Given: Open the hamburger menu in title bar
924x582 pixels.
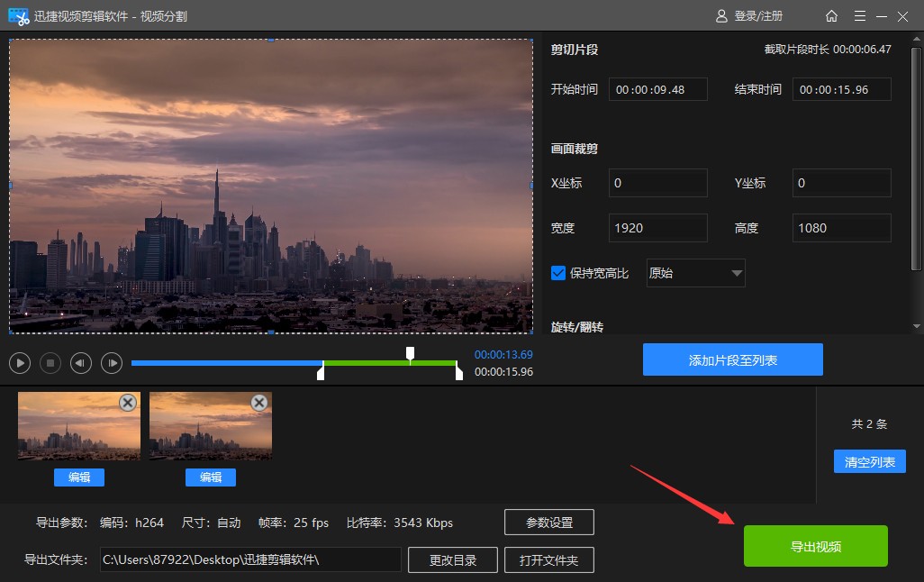Looking at the screenshot, I should coord(860,16).
